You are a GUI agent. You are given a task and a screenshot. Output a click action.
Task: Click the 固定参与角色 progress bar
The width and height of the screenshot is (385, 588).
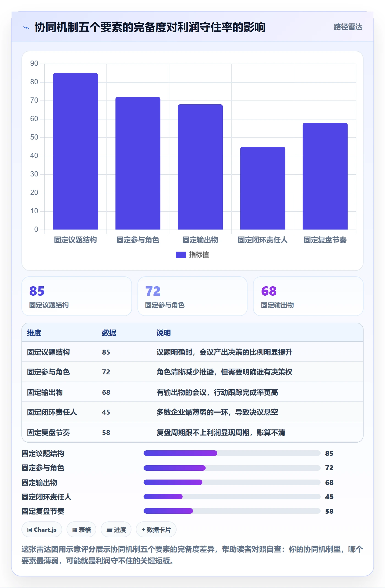pyautogui.click(x=232, y=468)
